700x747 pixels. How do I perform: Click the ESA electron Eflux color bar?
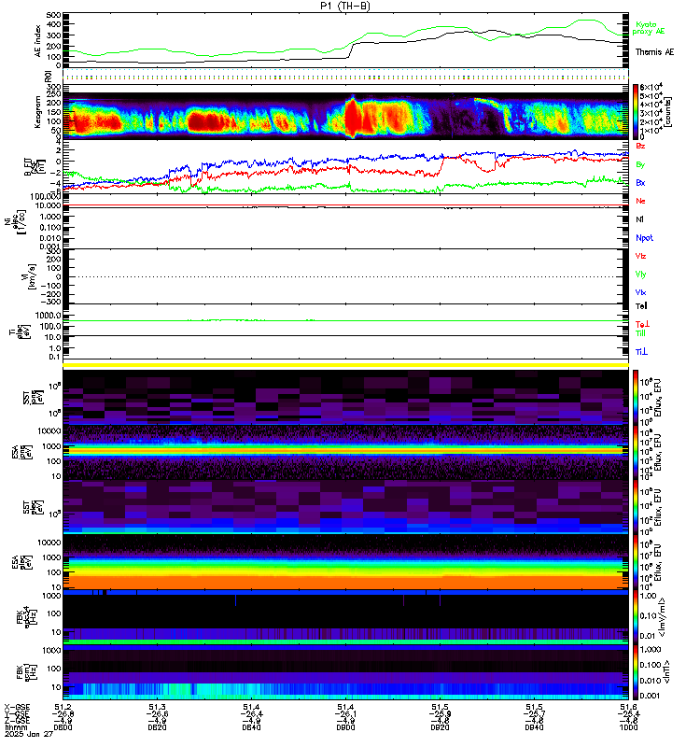point(636,562)
